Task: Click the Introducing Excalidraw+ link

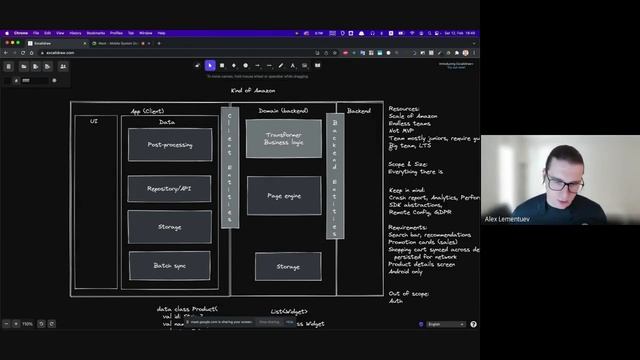Action: [x=456, y=64]
